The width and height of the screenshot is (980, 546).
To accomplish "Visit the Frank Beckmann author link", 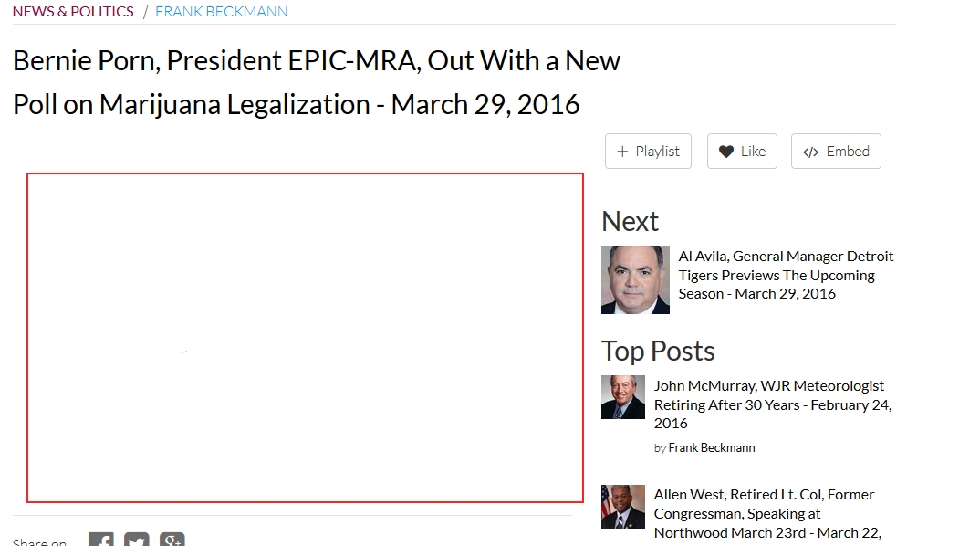I will click(711, 447).
